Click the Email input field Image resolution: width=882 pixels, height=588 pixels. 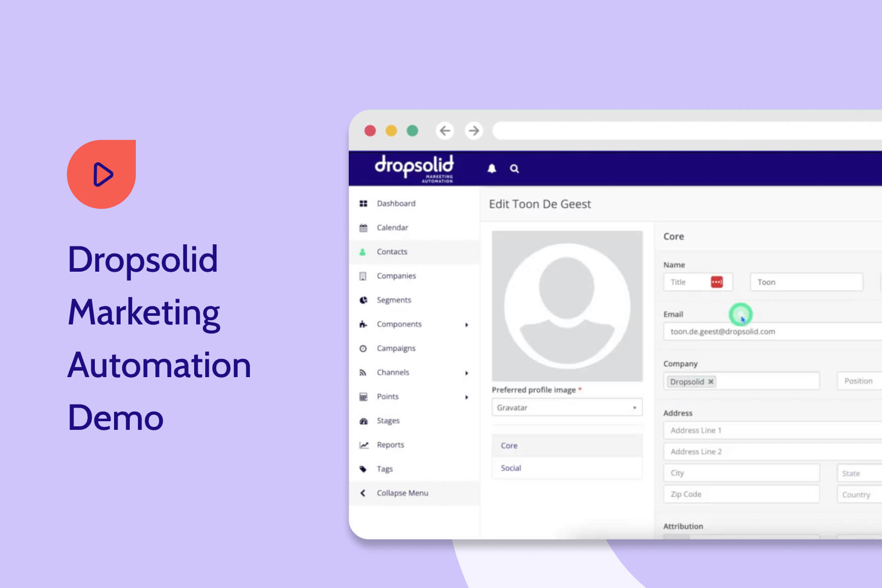773,332
